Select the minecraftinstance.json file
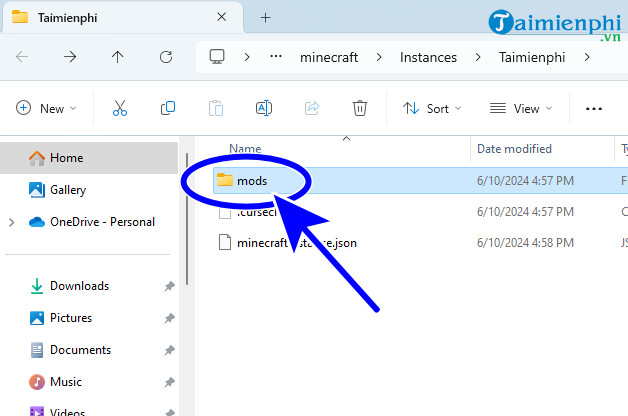 (296, 242)
